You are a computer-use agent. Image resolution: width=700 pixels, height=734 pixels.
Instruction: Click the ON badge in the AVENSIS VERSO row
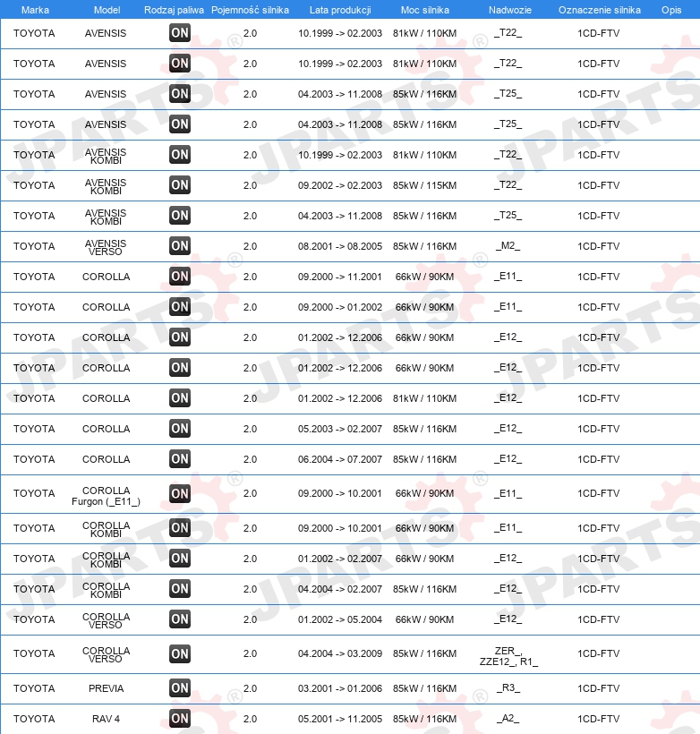[x=180, y=246]
